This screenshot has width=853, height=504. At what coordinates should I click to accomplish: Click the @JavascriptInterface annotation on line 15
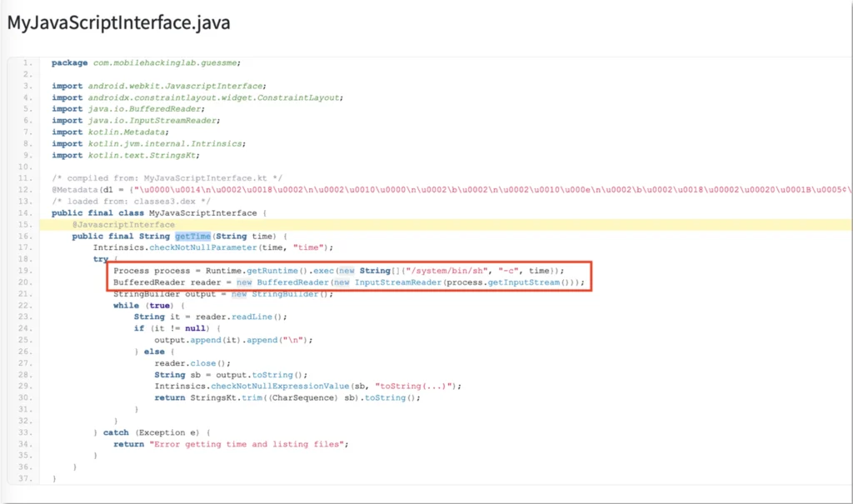pos(123,225)
